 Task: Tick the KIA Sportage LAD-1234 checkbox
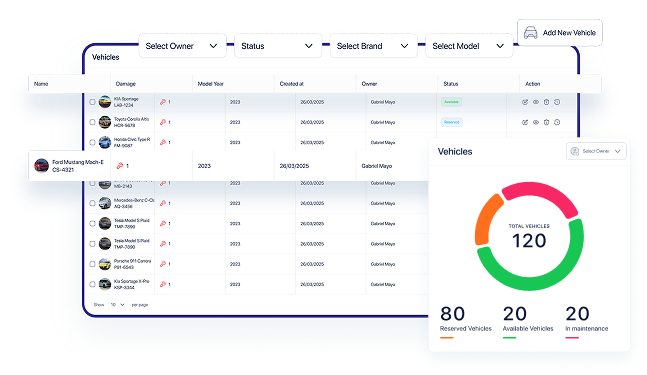(92, 102)
